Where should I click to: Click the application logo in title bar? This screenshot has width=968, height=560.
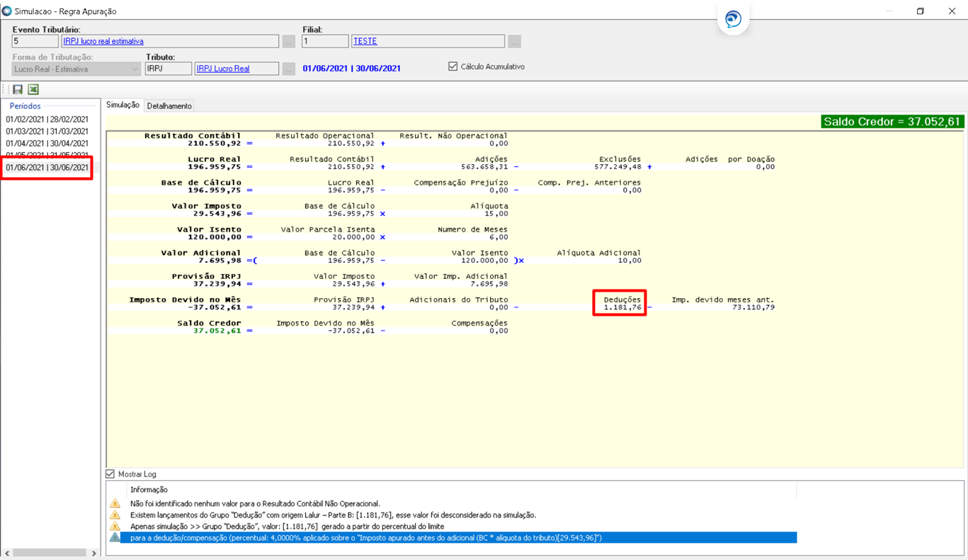[x=7, y=11]
